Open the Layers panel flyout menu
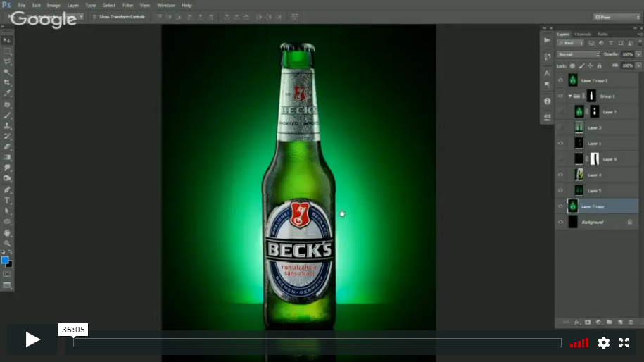 [640, 34]
